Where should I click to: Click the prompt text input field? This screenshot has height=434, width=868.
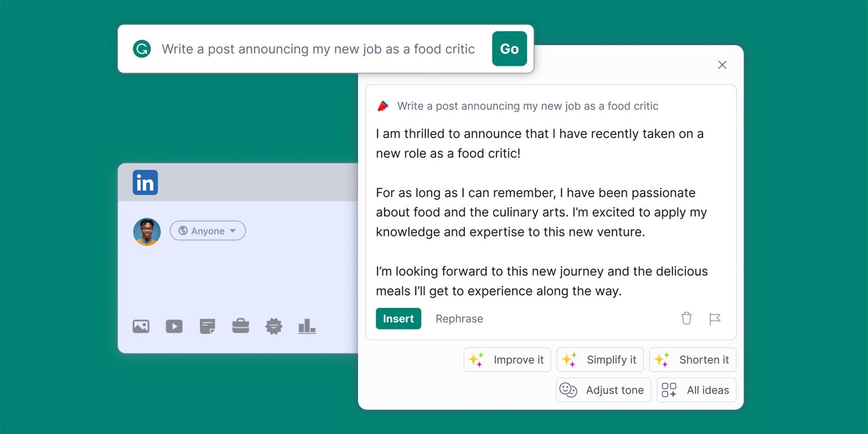318,49
